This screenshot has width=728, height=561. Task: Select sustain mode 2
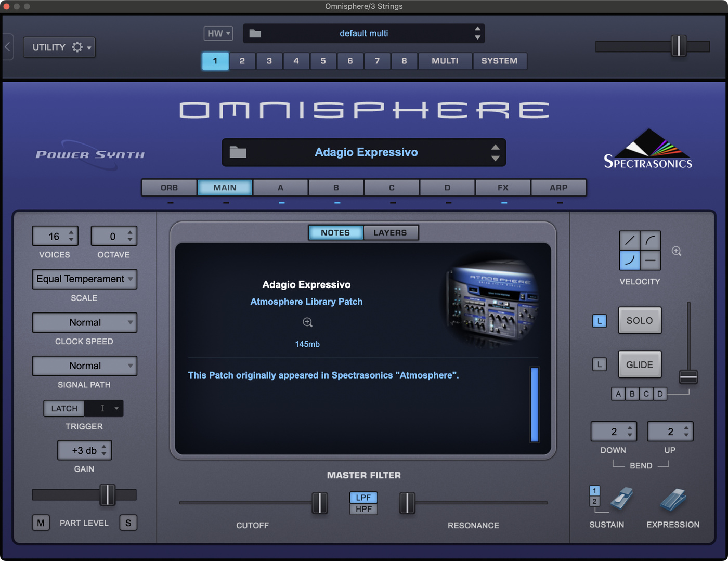tap(594, 501)
